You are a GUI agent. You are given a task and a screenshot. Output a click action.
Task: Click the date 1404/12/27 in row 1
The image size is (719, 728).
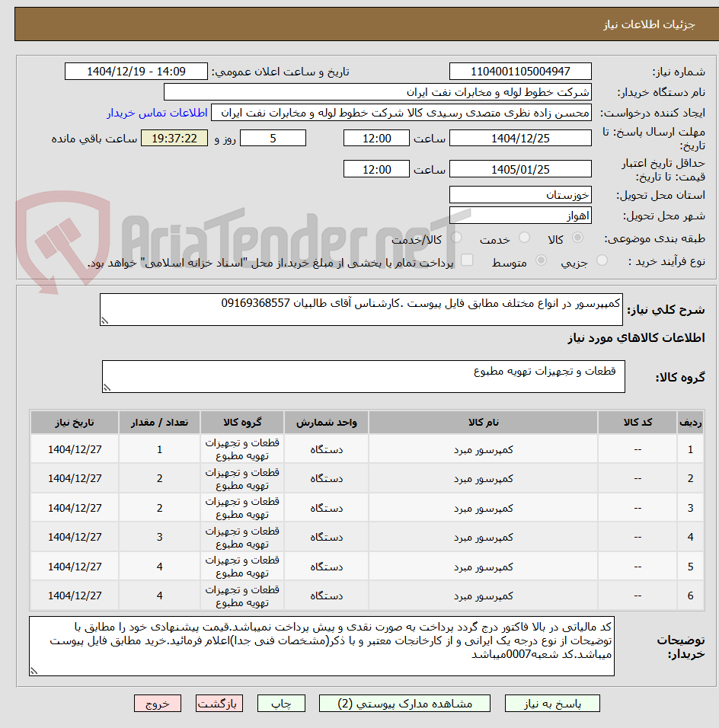75,449
